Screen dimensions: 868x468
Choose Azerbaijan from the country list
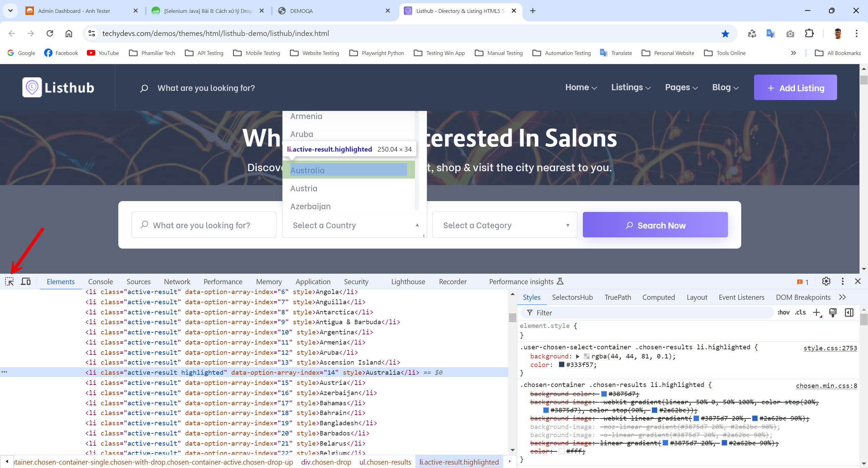point(349,207)
